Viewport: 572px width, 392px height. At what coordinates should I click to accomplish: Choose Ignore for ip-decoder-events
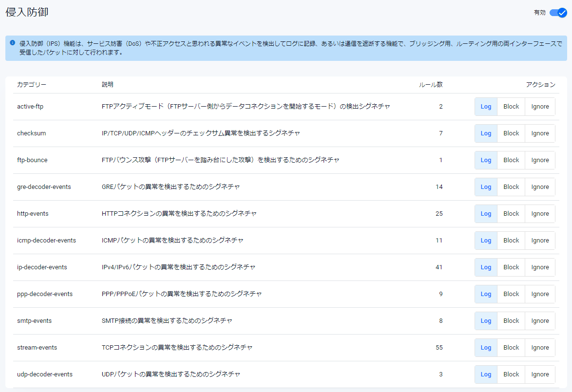click(x=540, y=267)
